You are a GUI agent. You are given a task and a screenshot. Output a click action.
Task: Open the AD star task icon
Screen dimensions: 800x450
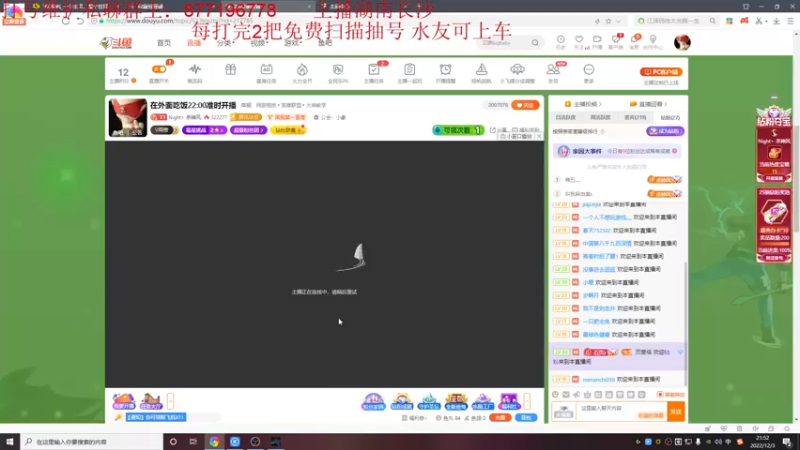tap(266, 72)
